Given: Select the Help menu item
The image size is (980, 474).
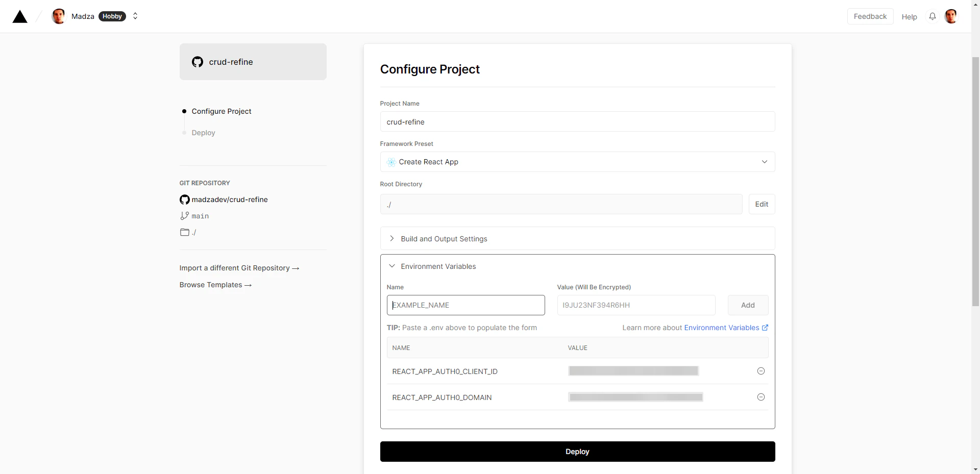Looking at the screenshot, I should [910, 16].
